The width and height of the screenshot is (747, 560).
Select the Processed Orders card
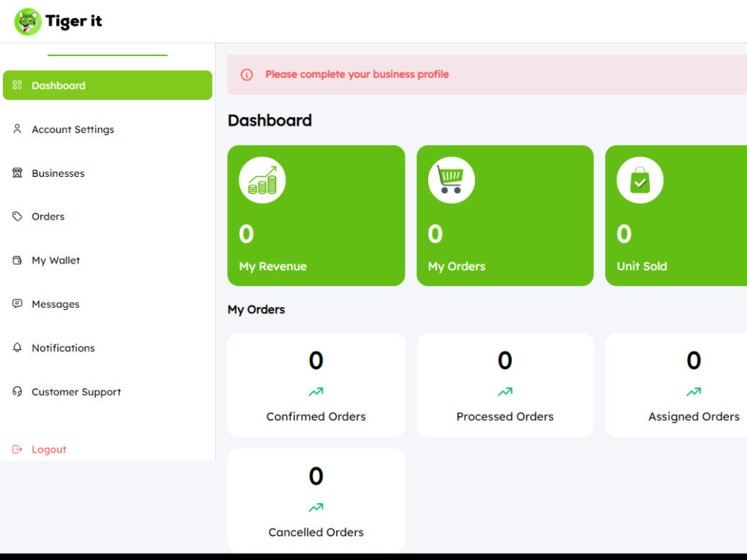[x=505, y=385]
